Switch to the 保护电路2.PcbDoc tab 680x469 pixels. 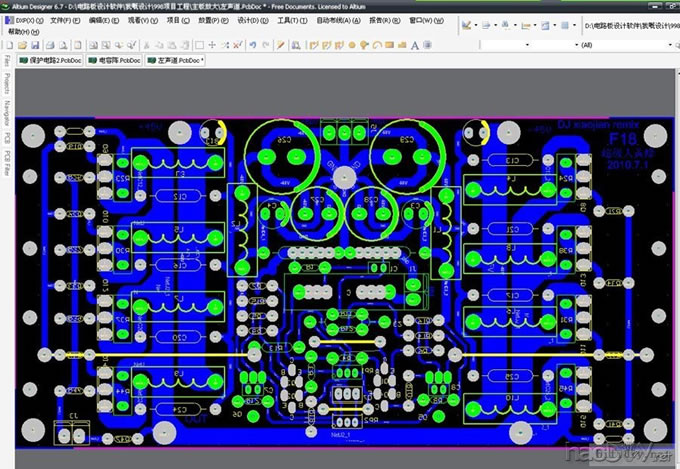click(x=48, y=60)
